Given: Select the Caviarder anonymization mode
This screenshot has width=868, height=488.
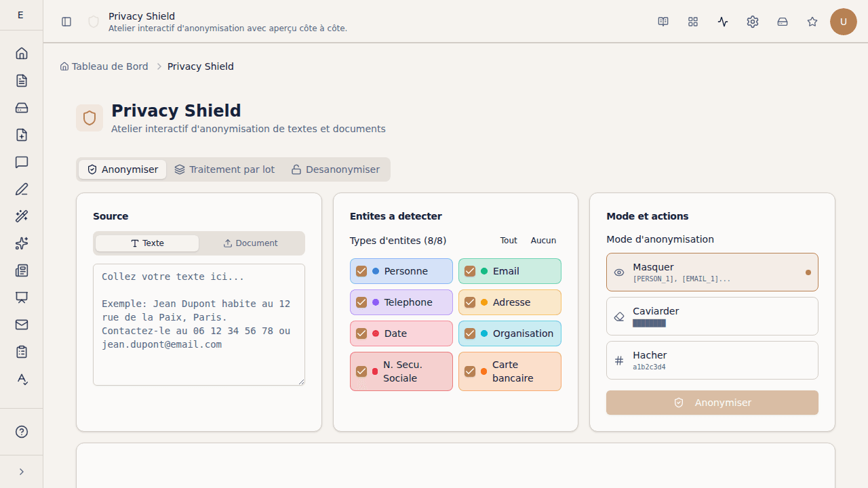Looking at the screenshot, I should pos(712,316).
